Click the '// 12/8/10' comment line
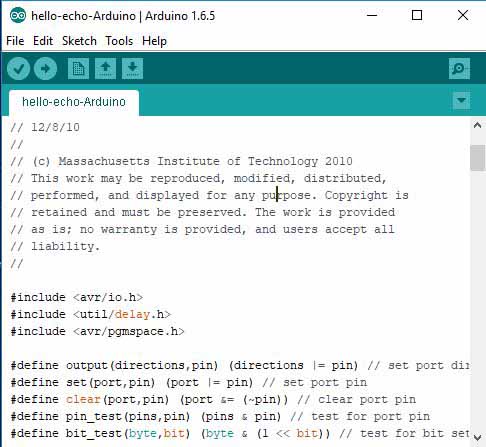 [x=45, y=127]
